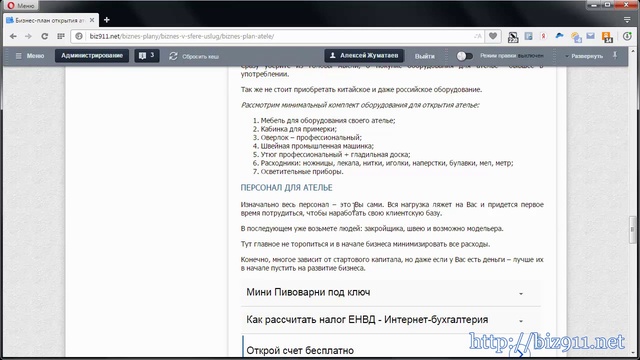
Task: Open a new tab with plus button
Action: (107, 20)
